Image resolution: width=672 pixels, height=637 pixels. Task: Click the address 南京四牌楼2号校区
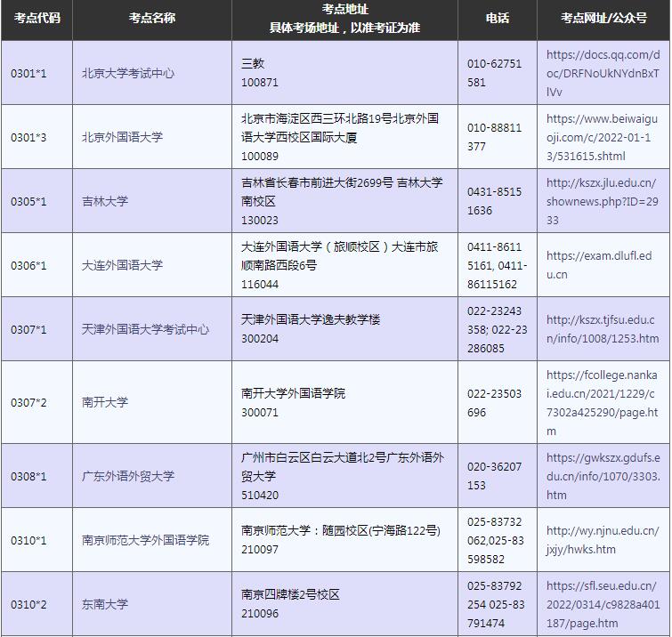tap(290, 594)
